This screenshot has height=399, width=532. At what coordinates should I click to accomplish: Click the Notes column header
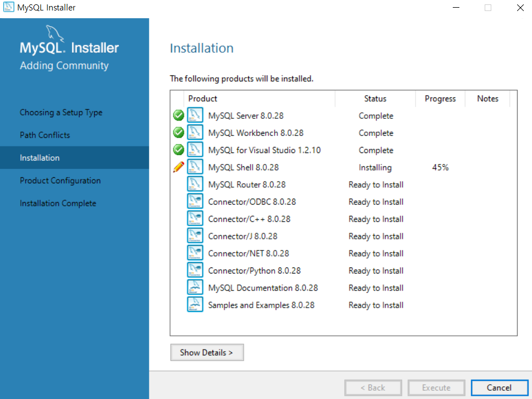487,99
